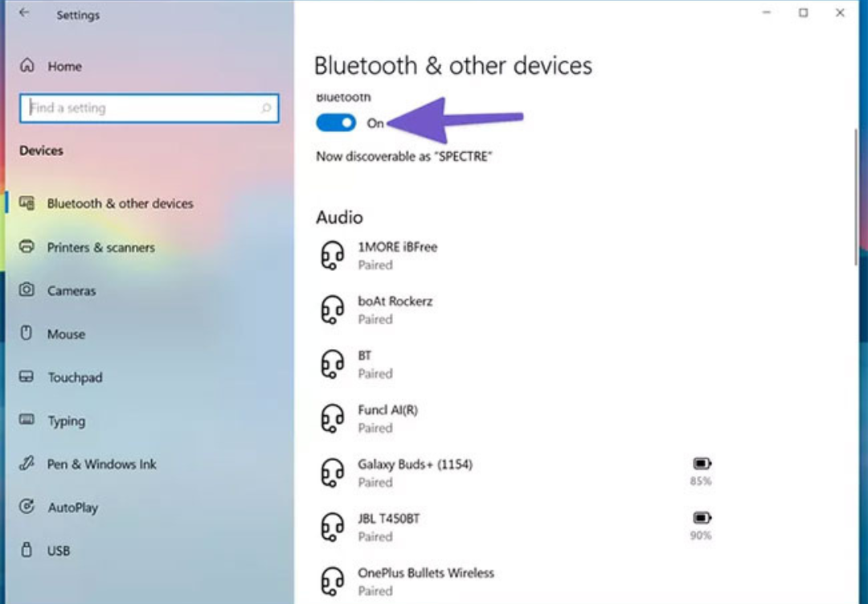868x604 pixels.
Task: Click the discoverable as "SPECTRE" text
Action: 404,156
